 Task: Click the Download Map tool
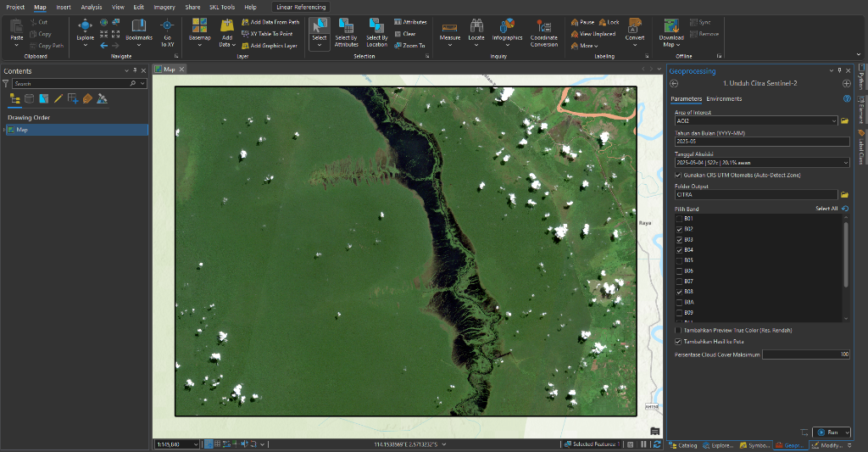click(x=671, y=33)
